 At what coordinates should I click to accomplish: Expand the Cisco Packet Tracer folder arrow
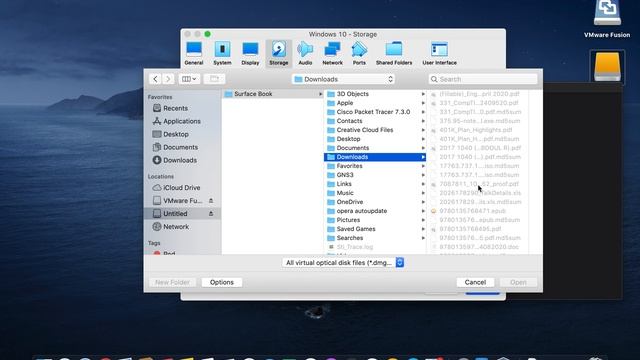coord(423,112)
